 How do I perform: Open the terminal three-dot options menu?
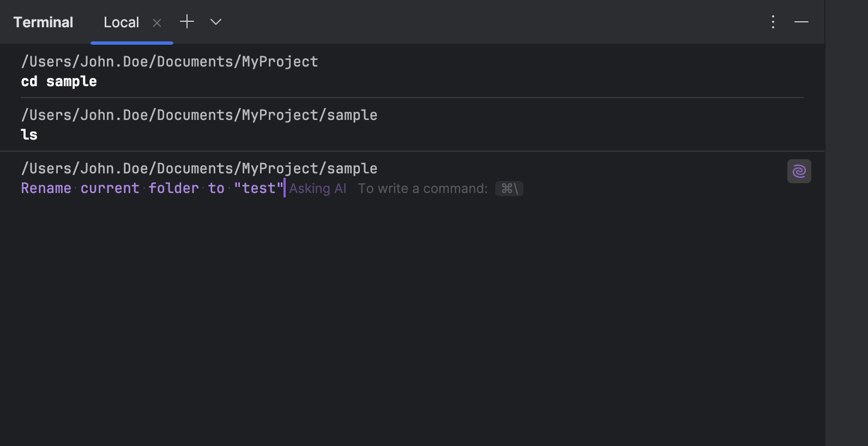tap(773, 22)
